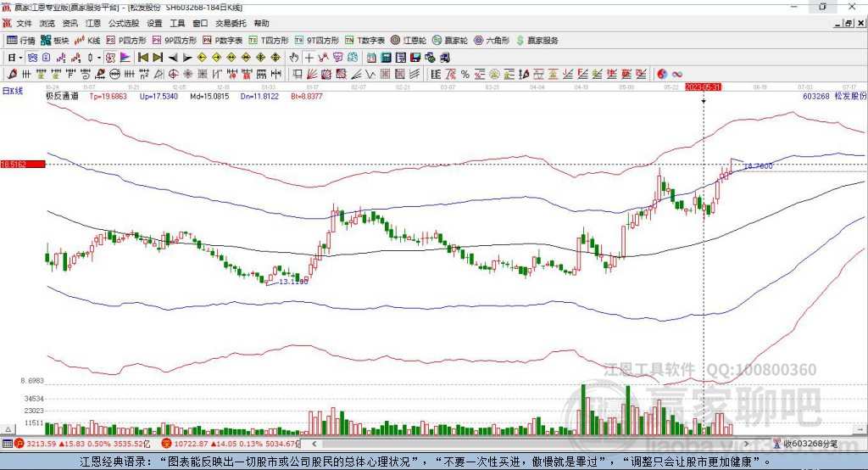Click horizontal scrollbar left arrow
Viewport: 868px width, 470px height.
tap(314, 444)
